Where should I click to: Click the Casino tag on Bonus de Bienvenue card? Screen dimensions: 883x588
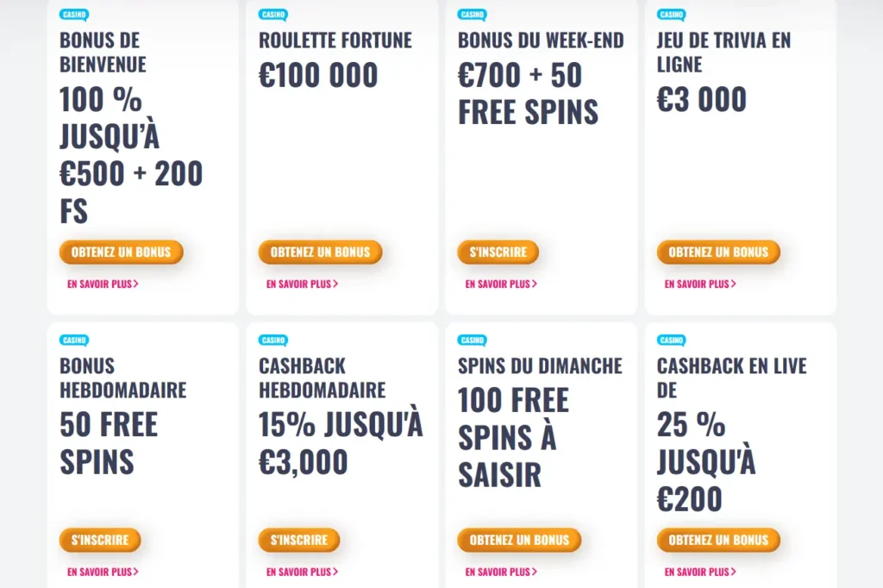coord(74,15)
